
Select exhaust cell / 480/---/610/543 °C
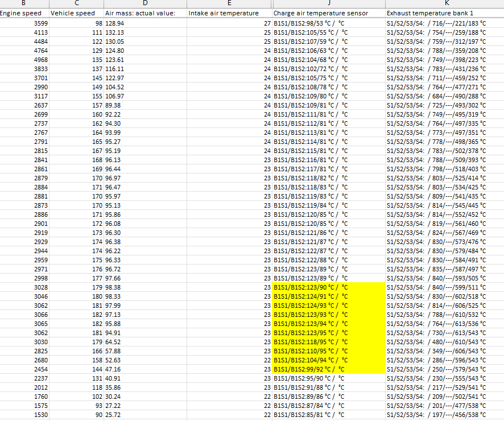point(445,342)
